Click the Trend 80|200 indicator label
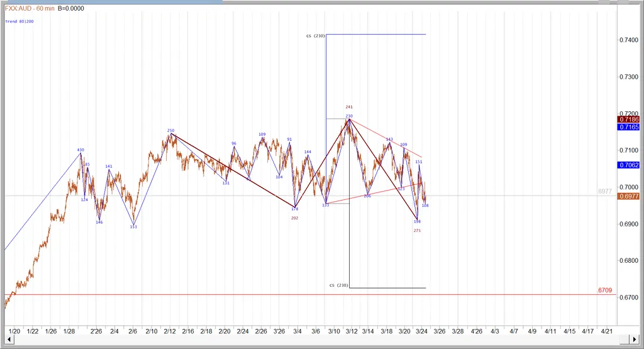The height and width of the screenshot is (349, 644). click(x=19, y=21)
